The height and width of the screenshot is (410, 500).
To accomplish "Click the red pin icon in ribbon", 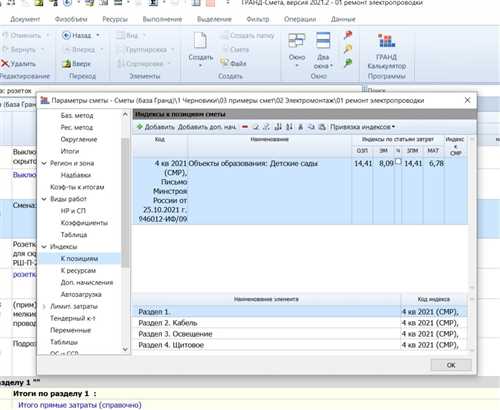I will 348,35.
